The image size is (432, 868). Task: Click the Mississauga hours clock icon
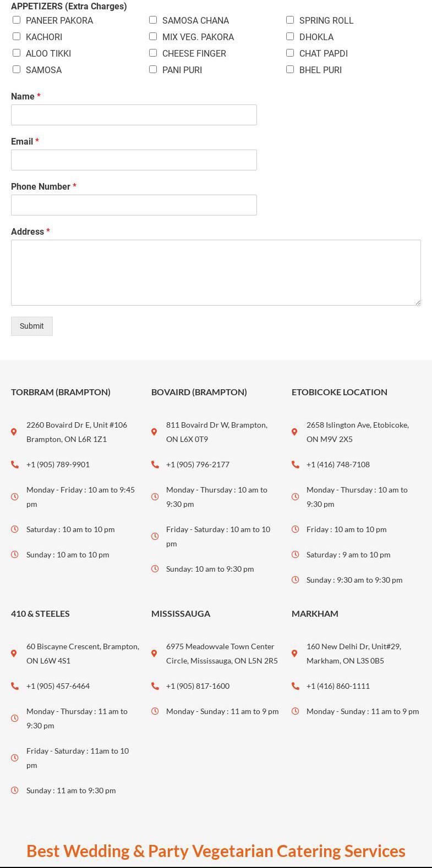point(155,711)
